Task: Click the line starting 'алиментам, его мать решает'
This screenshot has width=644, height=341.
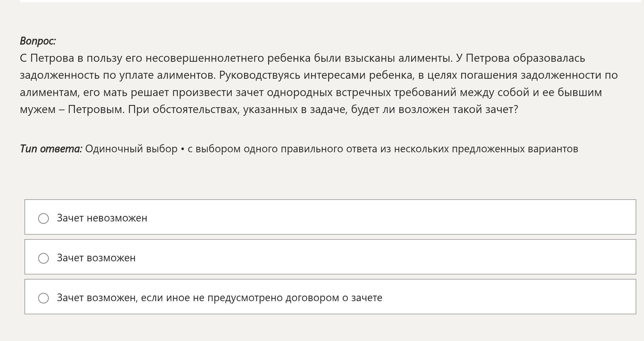Action: pyautogui.click(x=311, y=92)
